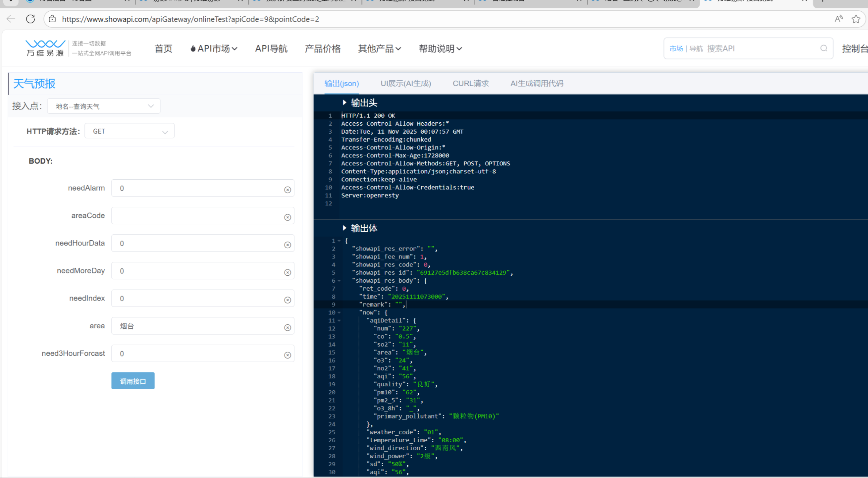Clear the area field with its X icon
Screen dimensions: 868x478
pyautogui.click(x=288, y=328)
